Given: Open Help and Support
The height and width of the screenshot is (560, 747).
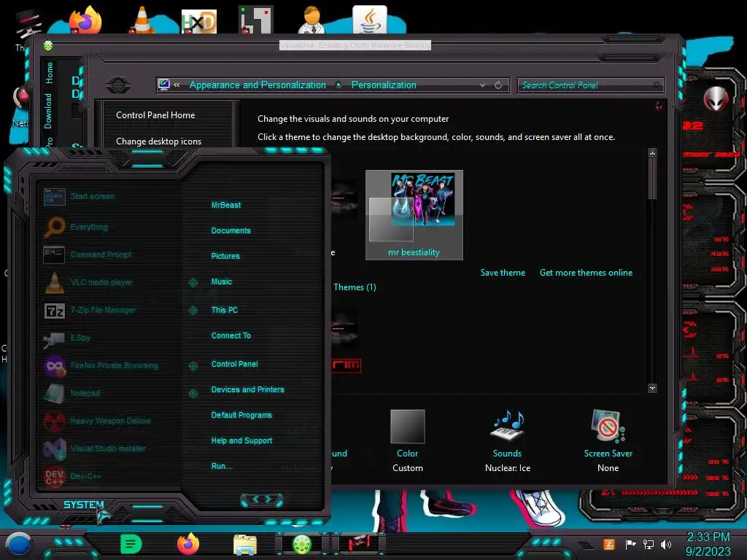Looking at the screenshot, I should (241, 440).
